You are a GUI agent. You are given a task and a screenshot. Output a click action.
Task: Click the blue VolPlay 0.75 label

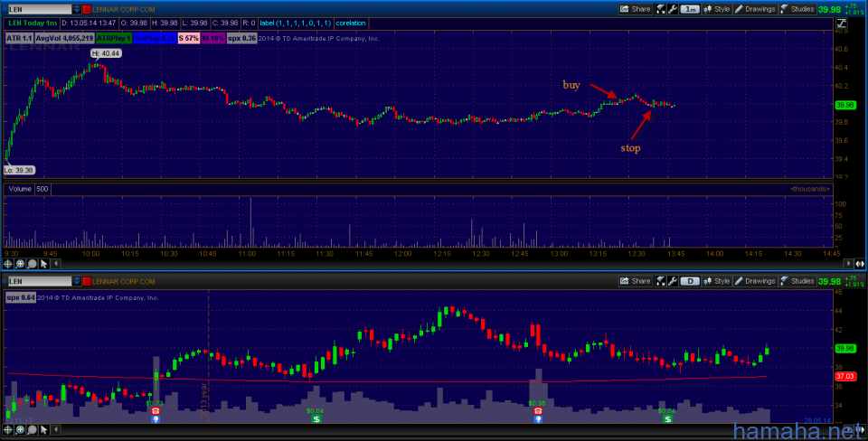(x=155, y=38)
